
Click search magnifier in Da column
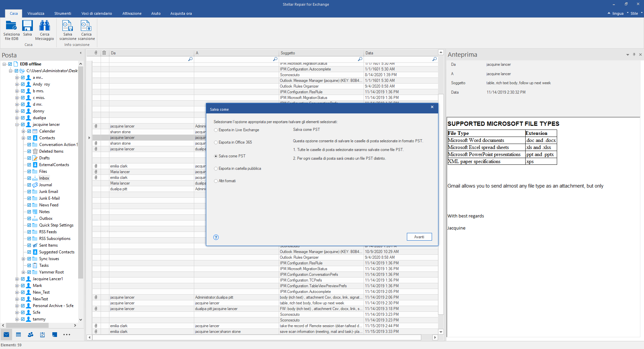click(190, 59)
